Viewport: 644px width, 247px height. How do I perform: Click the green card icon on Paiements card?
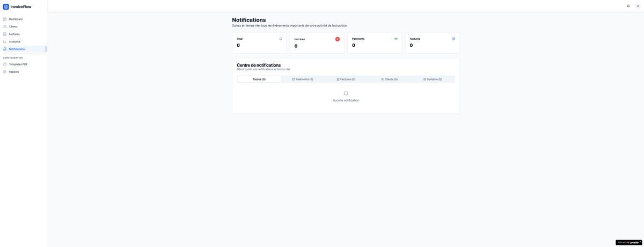tap(396, 39)
